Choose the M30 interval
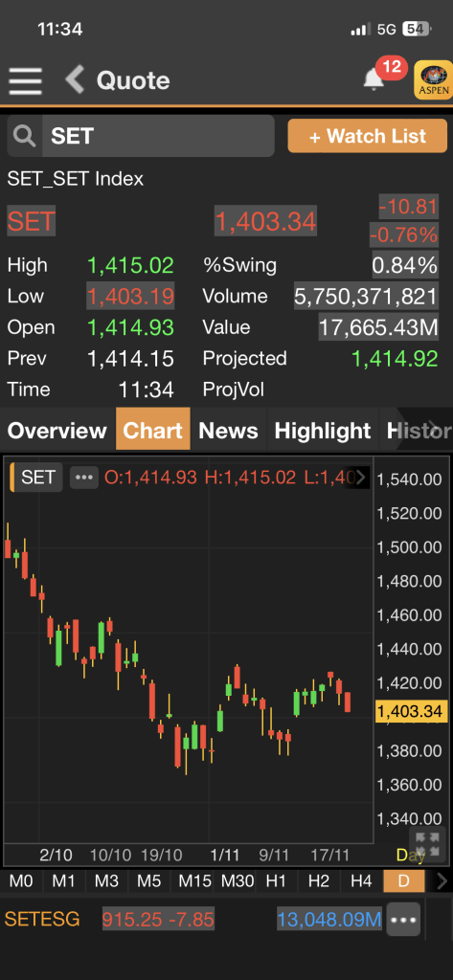Screen dimensions: 453x980 [x=238, y=881]
